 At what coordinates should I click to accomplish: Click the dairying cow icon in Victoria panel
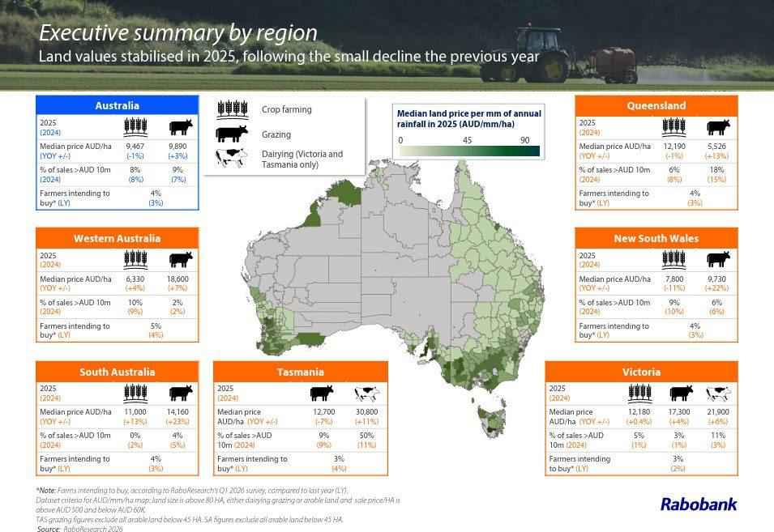tap(718, 394)
